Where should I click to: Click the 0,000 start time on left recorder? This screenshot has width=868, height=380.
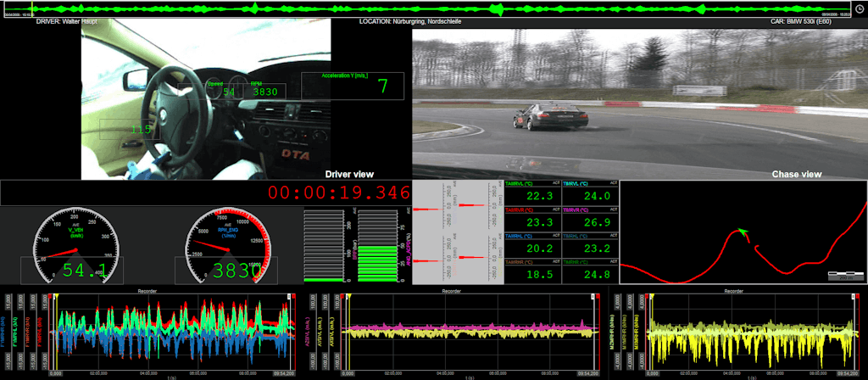click(56, 374)
